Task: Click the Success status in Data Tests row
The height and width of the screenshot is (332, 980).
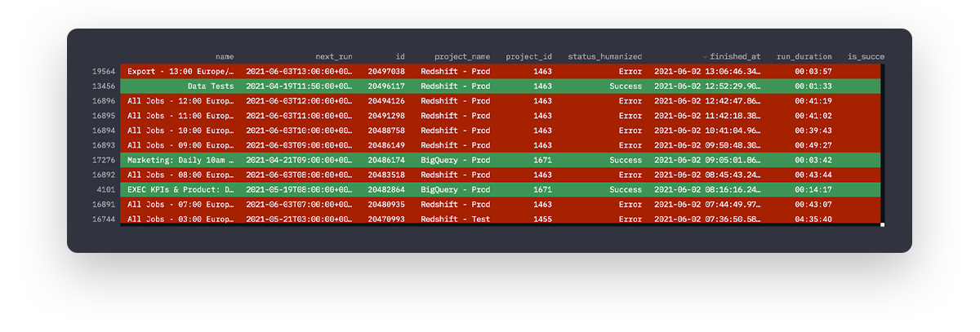Action: coord(626,86)
